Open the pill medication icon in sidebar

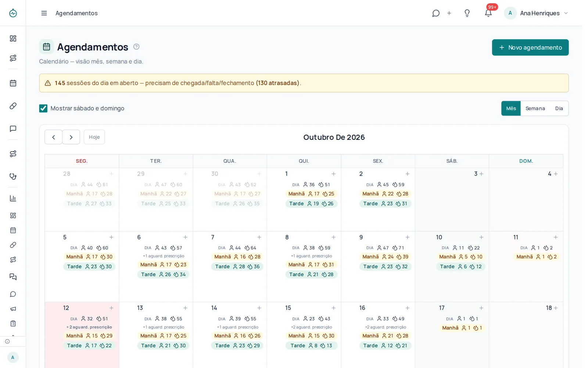[x=13, y=106]
